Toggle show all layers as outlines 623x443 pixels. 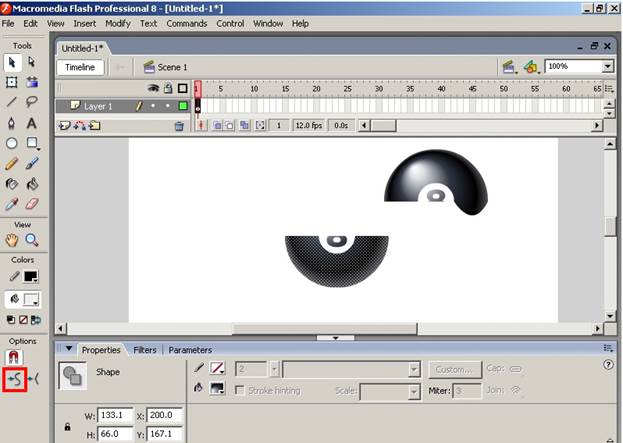click(183, 88)
